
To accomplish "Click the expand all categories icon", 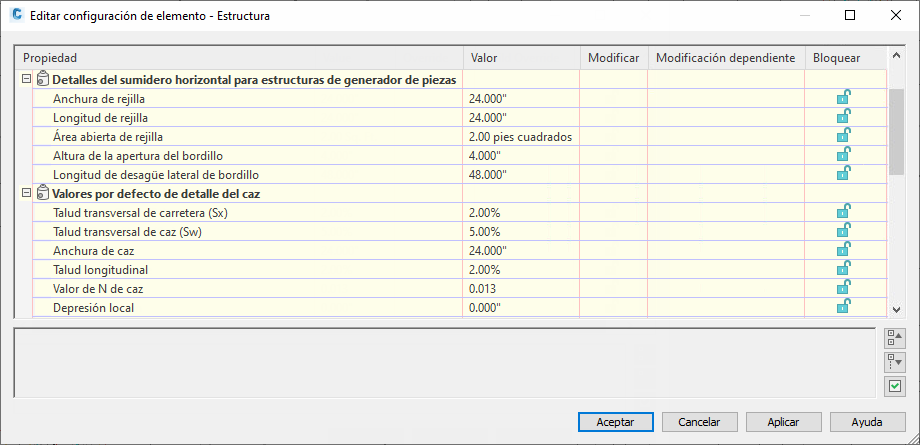I will 894,361.
